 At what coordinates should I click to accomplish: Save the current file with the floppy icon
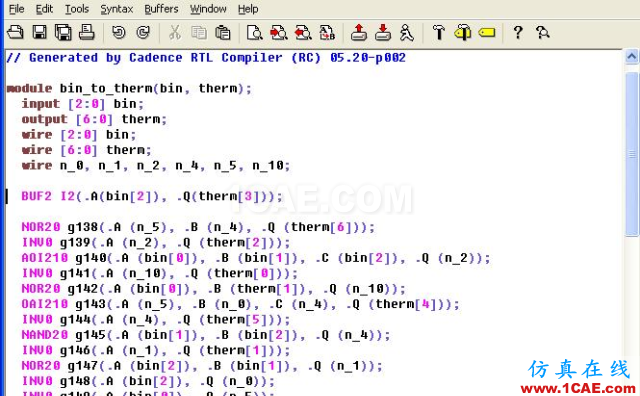[40, 32]
